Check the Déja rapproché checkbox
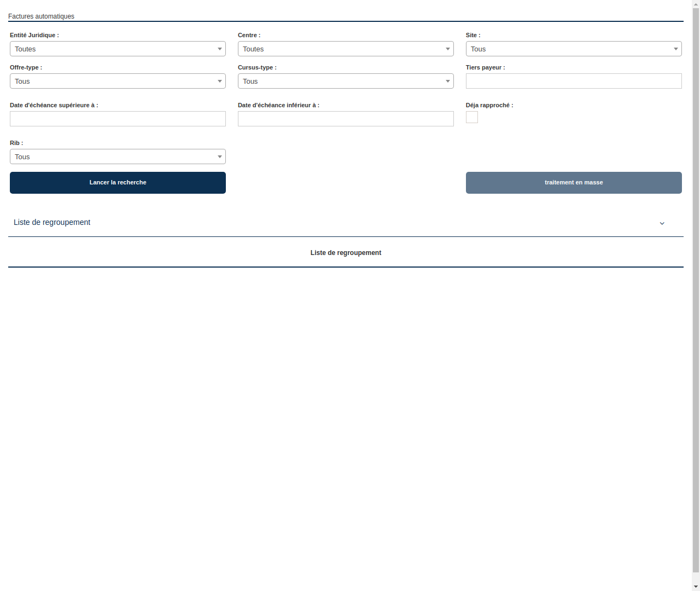Image resolution: width=700 pixels, height=591 pixels. point(471,117)
